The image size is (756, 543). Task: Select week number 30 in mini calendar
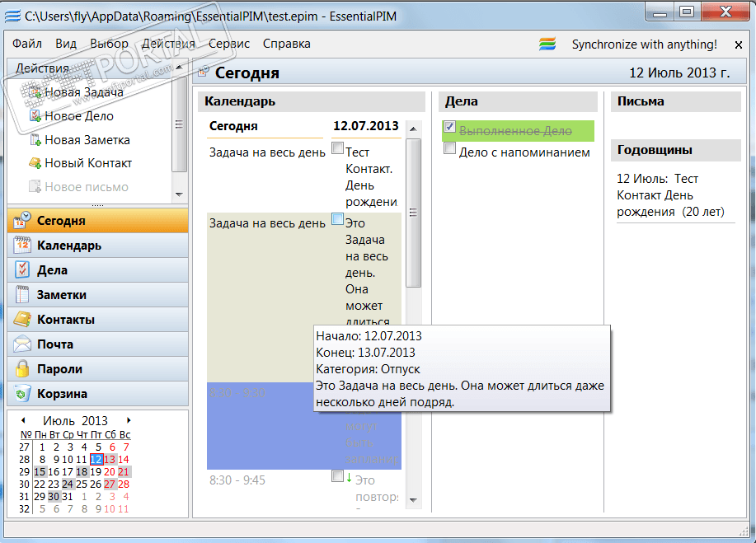click(24, 484)
